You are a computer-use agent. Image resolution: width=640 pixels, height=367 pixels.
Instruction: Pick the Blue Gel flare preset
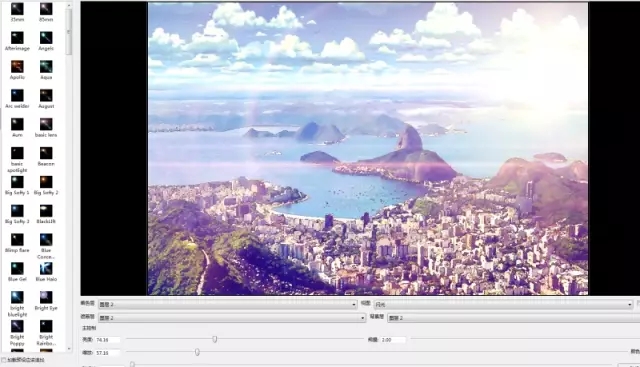click(x=17, y=272)
